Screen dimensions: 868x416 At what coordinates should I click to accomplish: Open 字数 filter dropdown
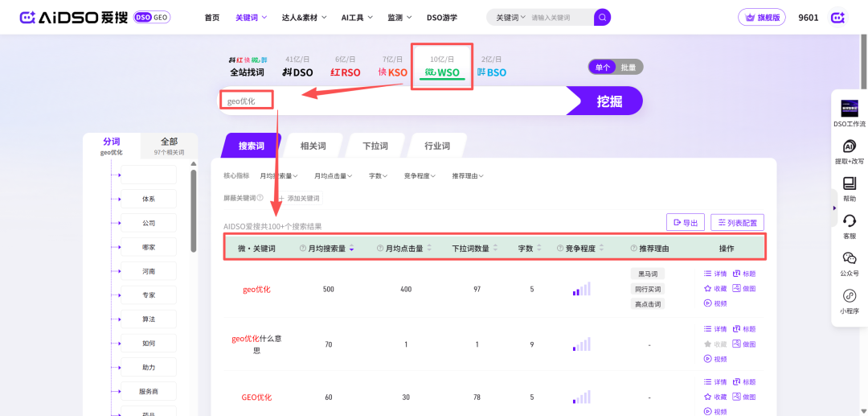(379, 175)
